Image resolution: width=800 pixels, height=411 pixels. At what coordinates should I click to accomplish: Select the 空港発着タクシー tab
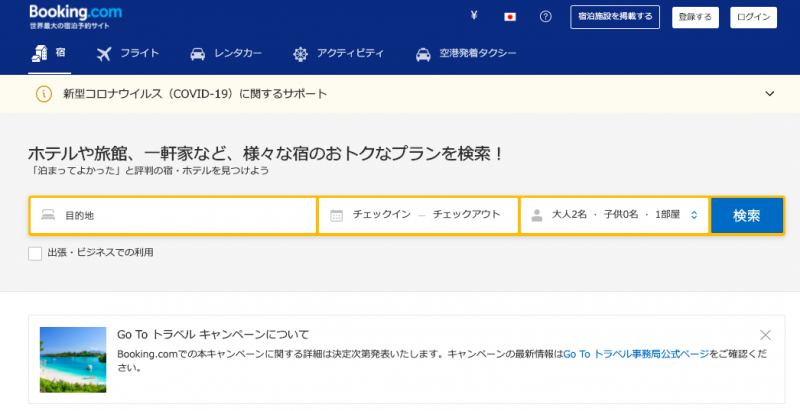(x=466, y=53)
